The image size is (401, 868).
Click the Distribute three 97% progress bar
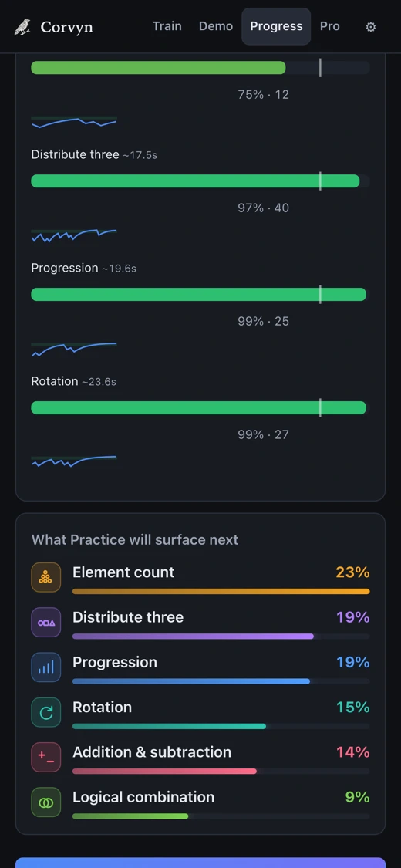[200, 181]
